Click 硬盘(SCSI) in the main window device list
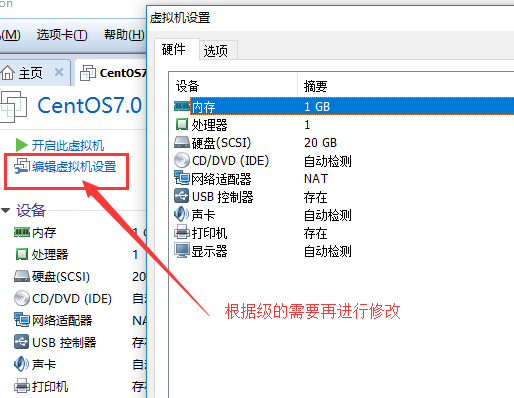The image size is (514, 398). click(61, 276)
